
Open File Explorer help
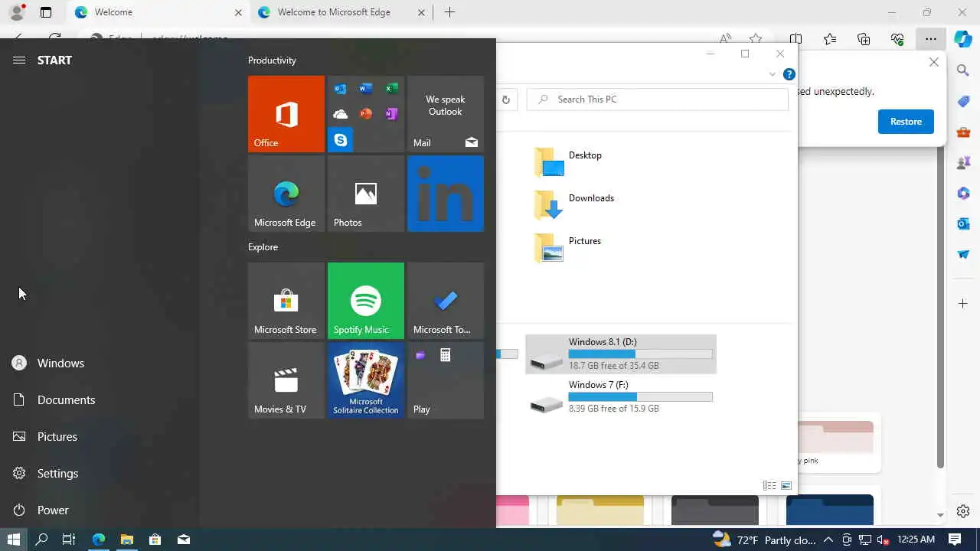789,74
